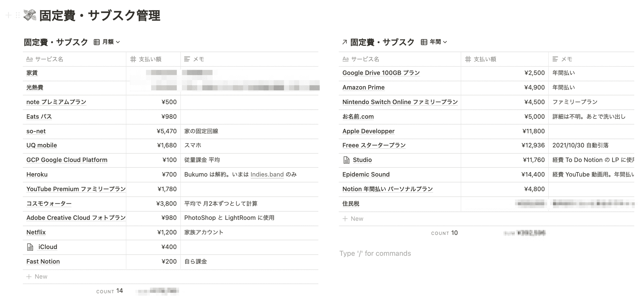
Task: Add a New row to the yearly table
Action: (486, 219)
